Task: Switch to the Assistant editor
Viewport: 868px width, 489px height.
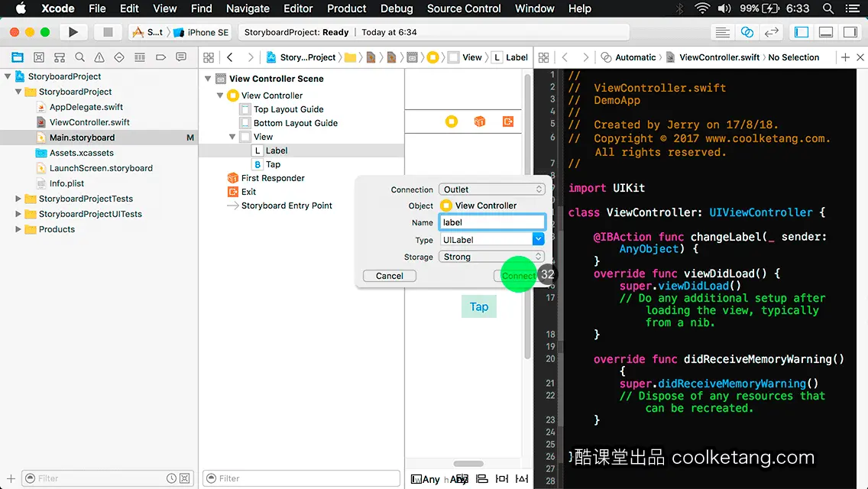Action: pos(747,32)
